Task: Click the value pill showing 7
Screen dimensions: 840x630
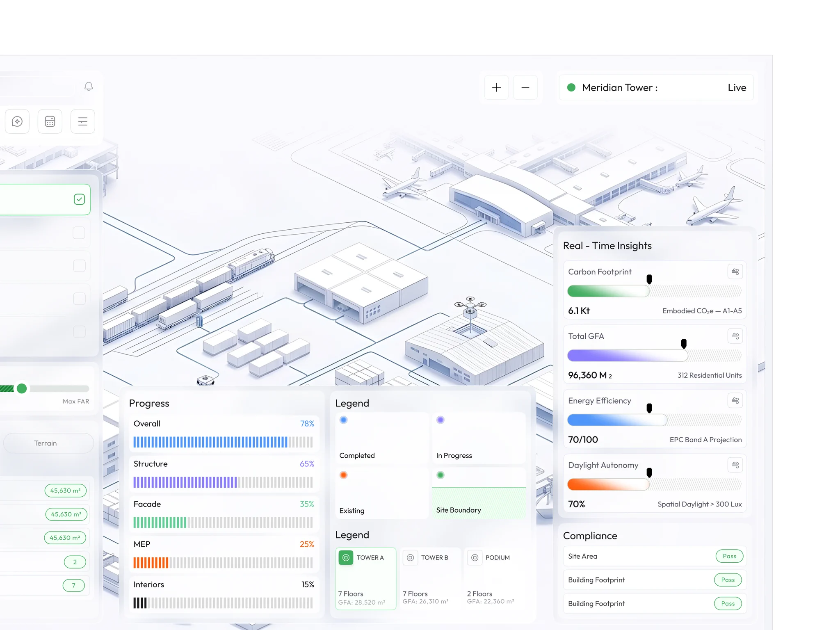Action: point(74,585)
